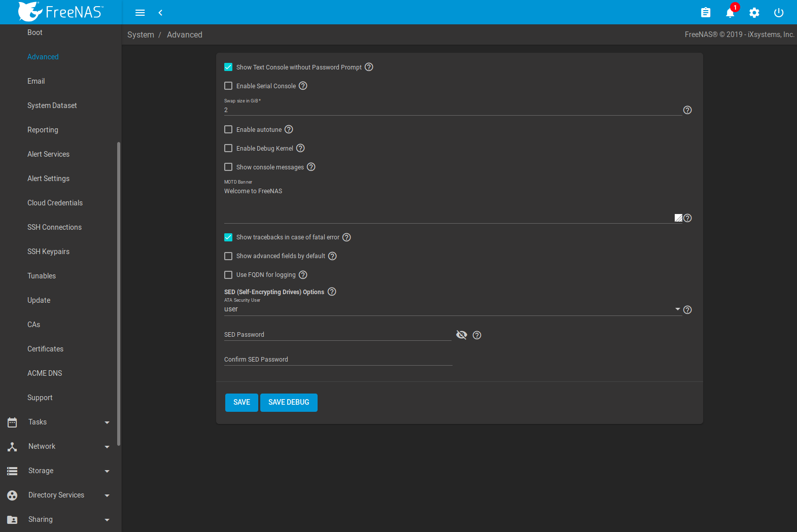Uncheck Show Text Console without Password Prompt
797x532 pixels.
click(228, 67)
